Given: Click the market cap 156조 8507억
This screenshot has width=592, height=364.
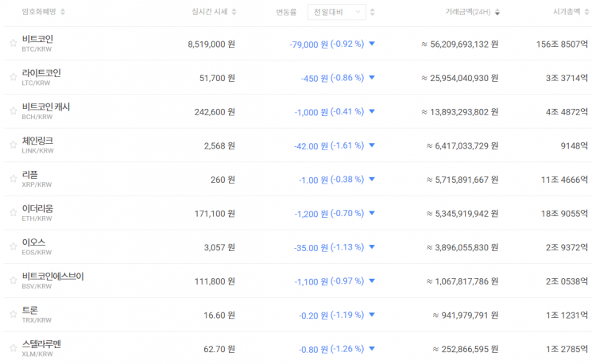Looking at the screenshot, I should point(562,45).
